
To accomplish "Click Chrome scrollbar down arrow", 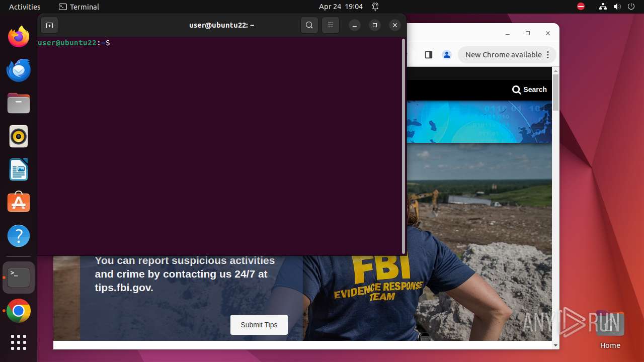I will (555, 345).
